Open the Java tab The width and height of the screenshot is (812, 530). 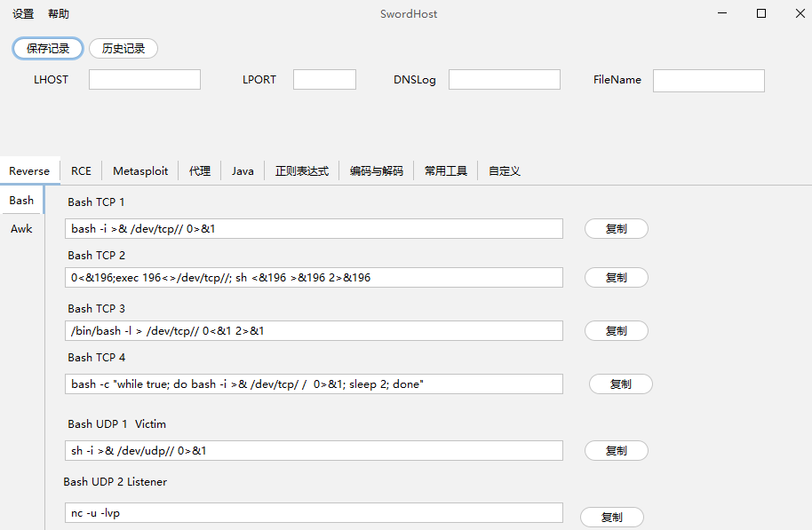pos(243,170)
